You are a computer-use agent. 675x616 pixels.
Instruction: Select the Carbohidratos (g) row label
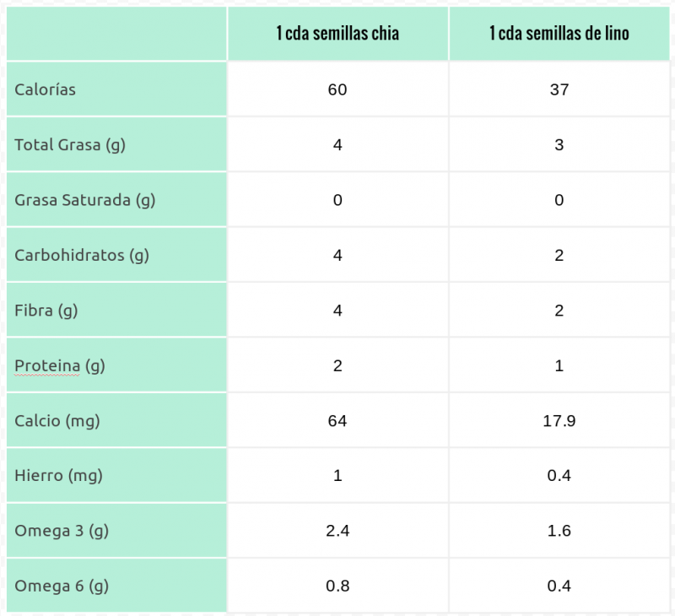(x=82, y=255)
